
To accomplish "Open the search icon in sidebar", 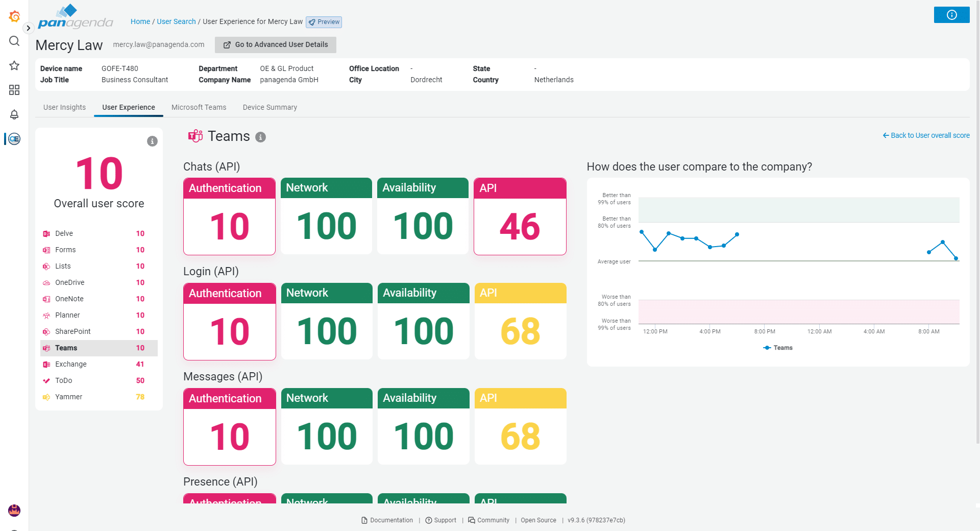I will coord(14,41).
